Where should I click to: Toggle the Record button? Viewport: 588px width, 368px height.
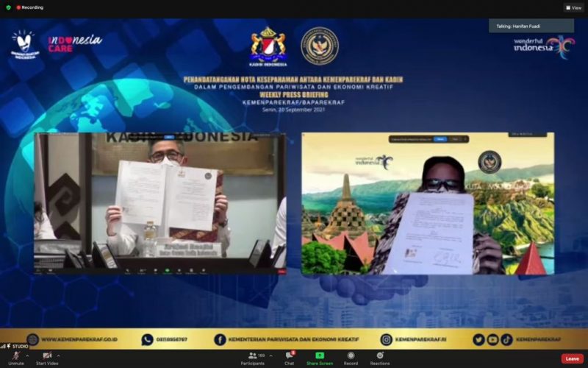pyautogui.click(x=351, y=357)
